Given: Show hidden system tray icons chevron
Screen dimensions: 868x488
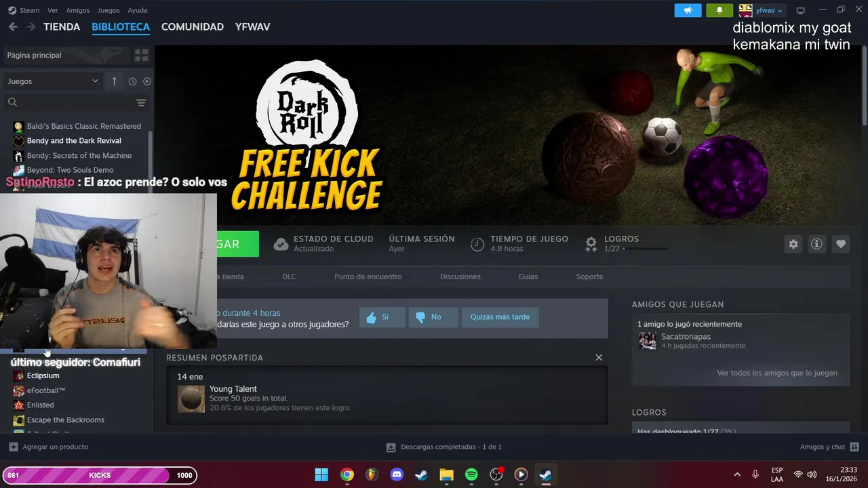Looking at the screenshot, I should click(737, 474).
